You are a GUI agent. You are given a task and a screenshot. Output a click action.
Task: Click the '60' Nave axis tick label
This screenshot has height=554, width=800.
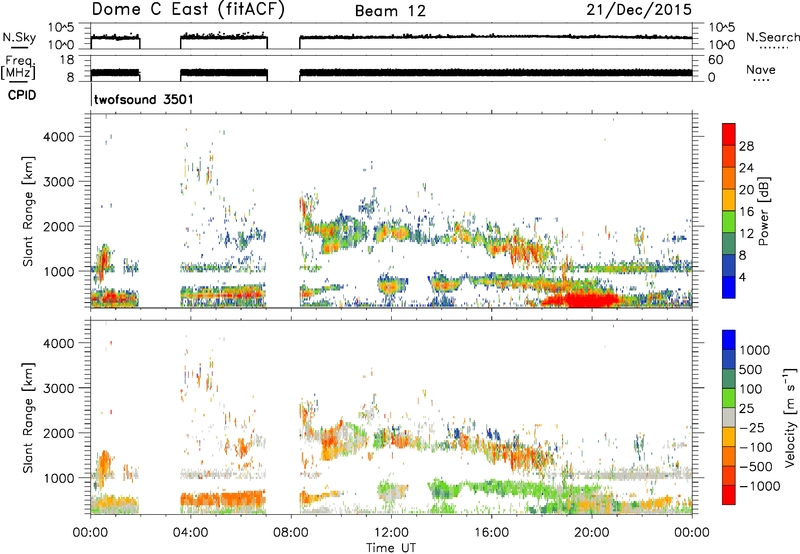pos(715,60)
